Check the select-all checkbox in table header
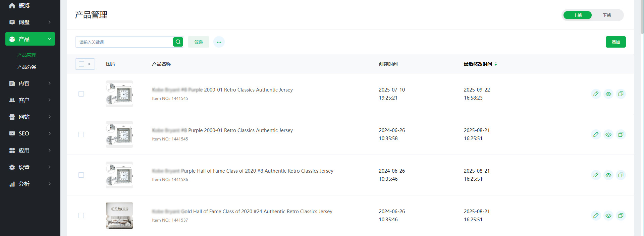 [82, 64]
